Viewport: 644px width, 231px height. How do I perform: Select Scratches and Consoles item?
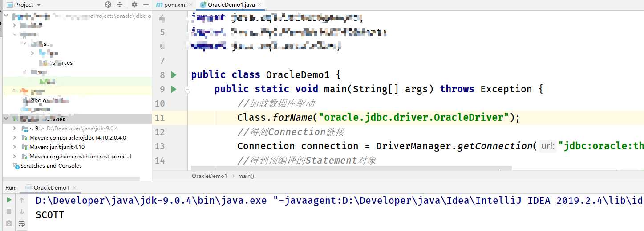51,165
